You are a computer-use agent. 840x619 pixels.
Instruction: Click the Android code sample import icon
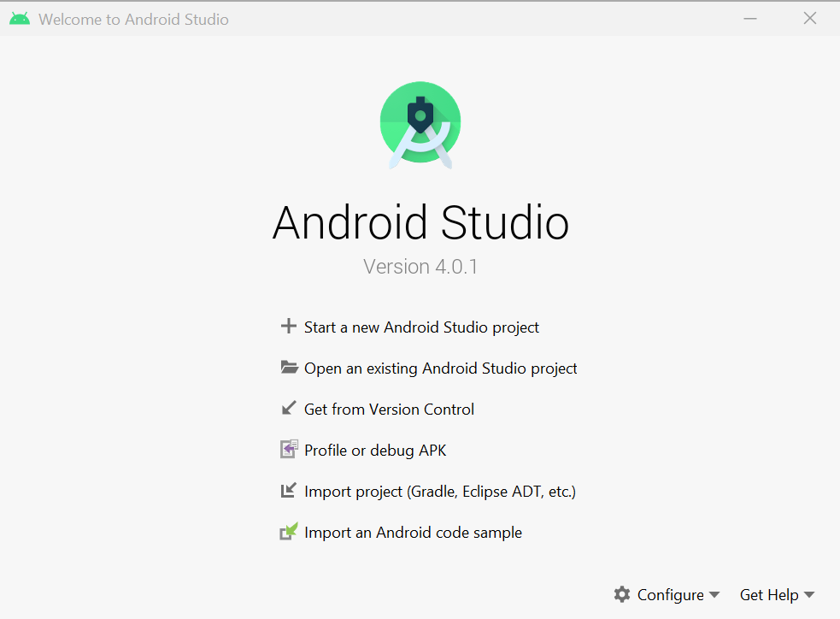(x=289, y=532)
